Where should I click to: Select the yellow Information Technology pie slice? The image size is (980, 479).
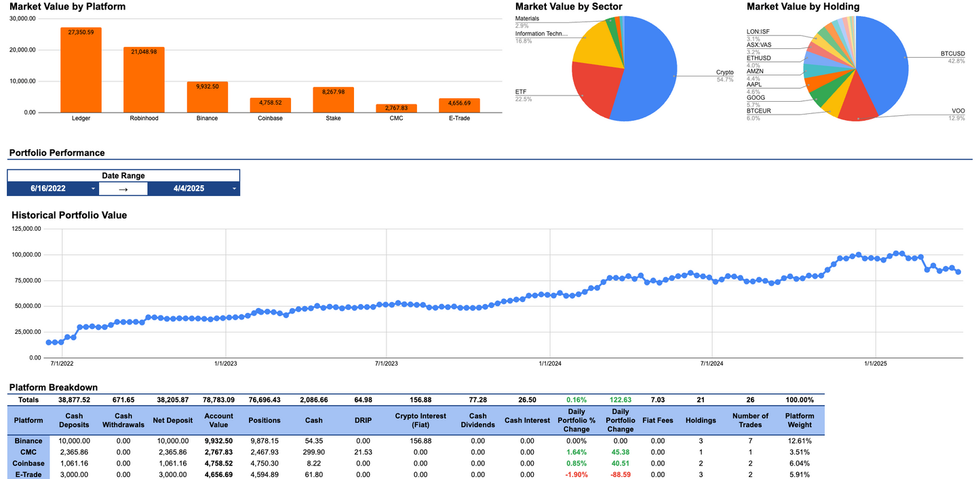tap(598, 46)
